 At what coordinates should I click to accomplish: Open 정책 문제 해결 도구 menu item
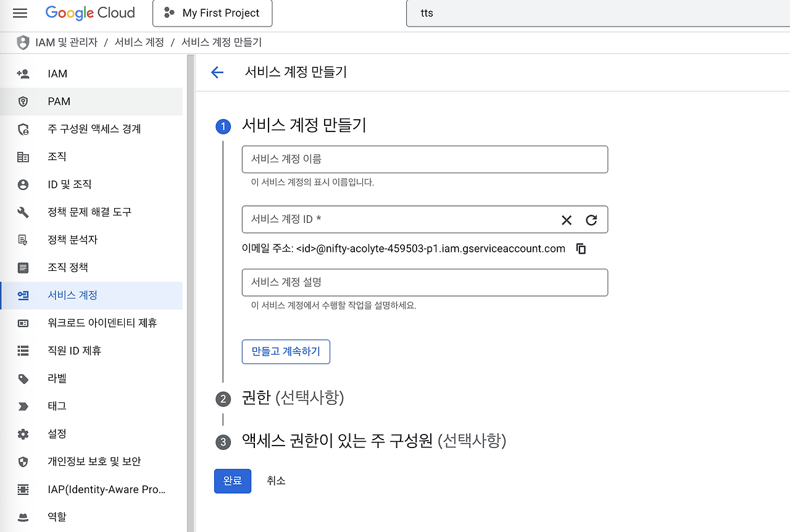point(91,212)
